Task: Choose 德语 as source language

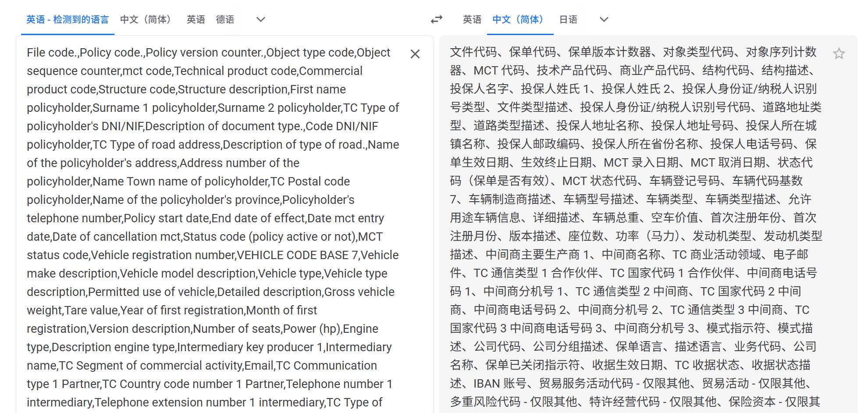Action: pos(225,19)
